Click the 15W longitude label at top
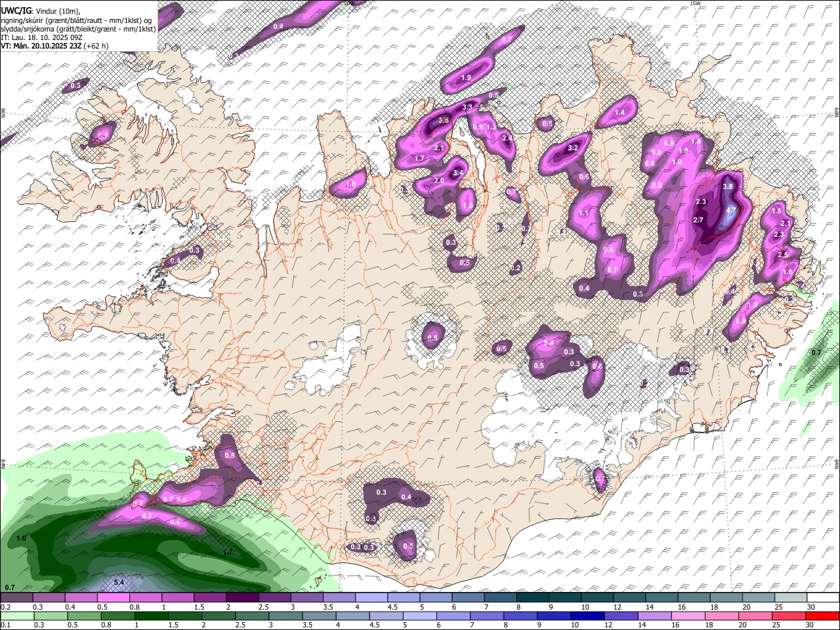This screenshot has height=630, width=840. pyautogui.click(x=696, y=3)
